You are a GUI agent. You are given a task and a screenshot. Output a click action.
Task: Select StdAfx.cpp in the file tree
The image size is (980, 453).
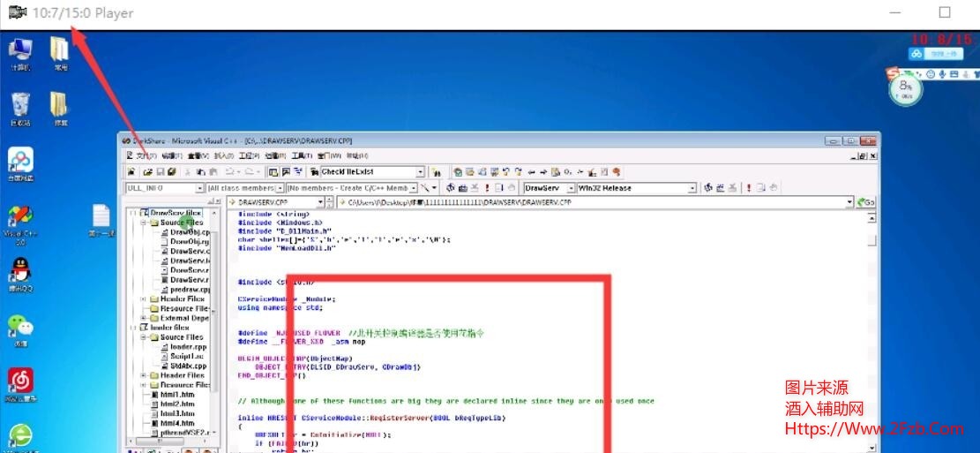pyautogui.click(x=188, y=366)
